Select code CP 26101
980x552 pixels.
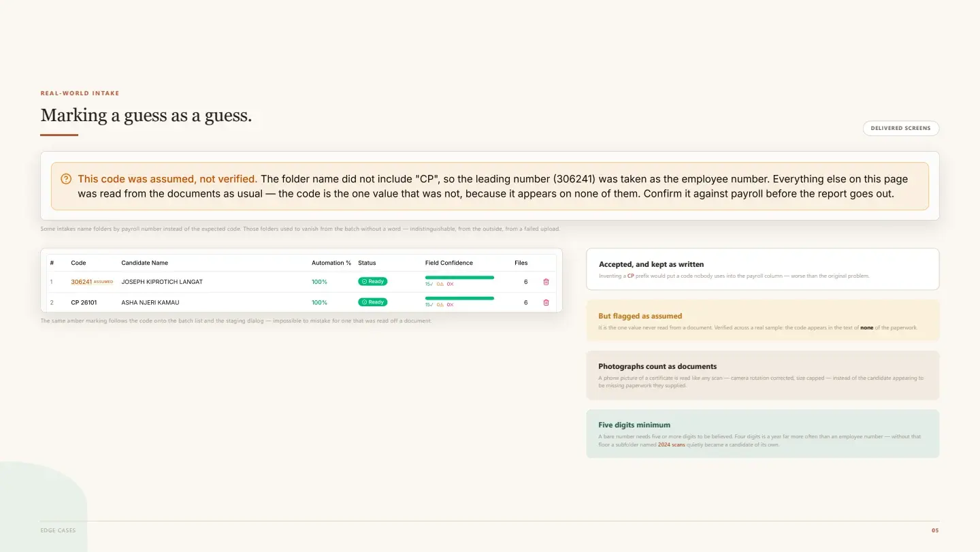[84, 302]
